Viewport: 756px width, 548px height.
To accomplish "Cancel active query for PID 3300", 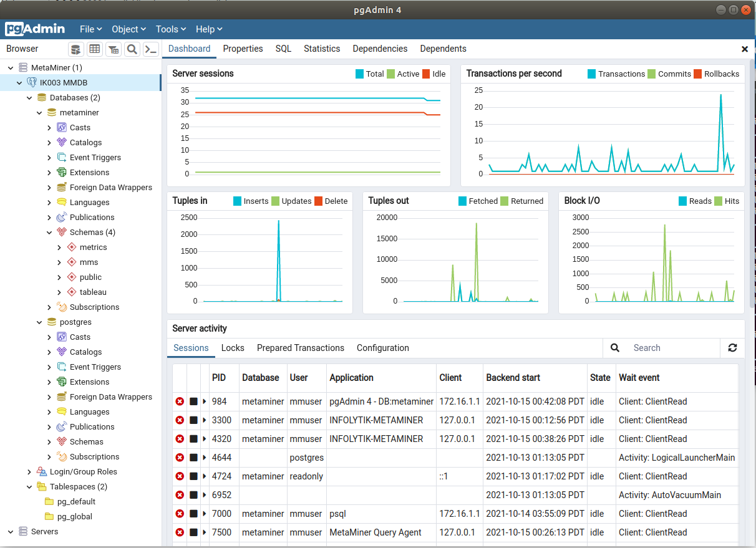I will coord(193,420).
